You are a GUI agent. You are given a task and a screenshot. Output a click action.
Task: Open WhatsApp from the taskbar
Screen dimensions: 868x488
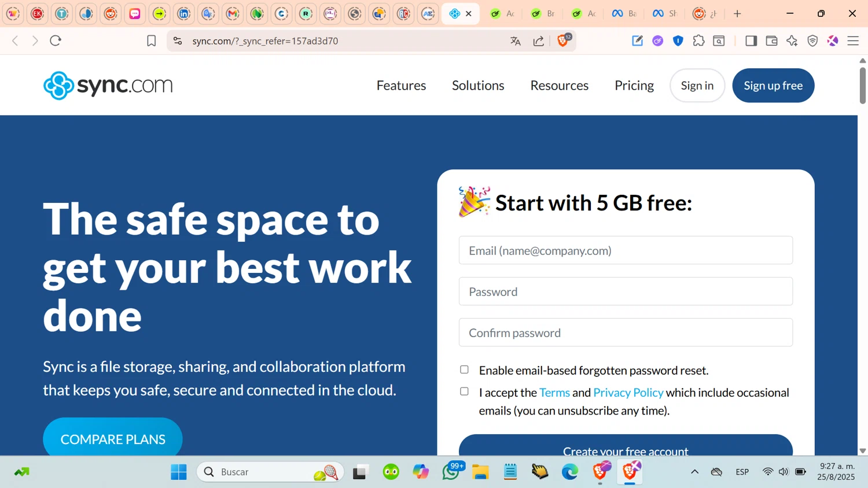[451, 472]
